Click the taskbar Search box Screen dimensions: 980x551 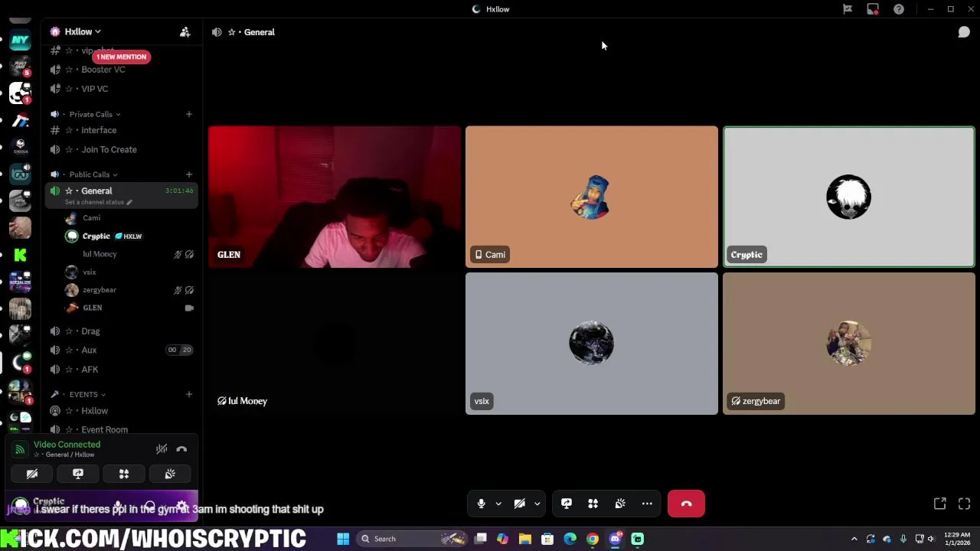click(413, 539)
